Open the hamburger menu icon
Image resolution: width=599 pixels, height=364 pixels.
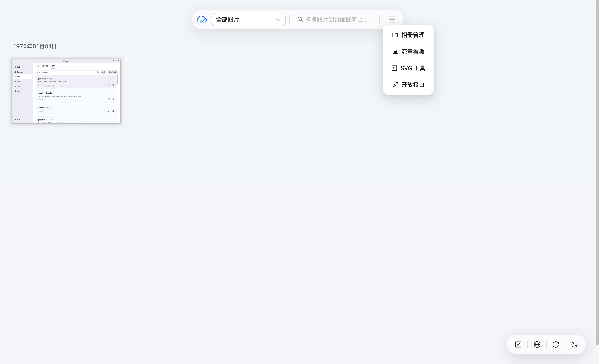[x=392, y=20]
